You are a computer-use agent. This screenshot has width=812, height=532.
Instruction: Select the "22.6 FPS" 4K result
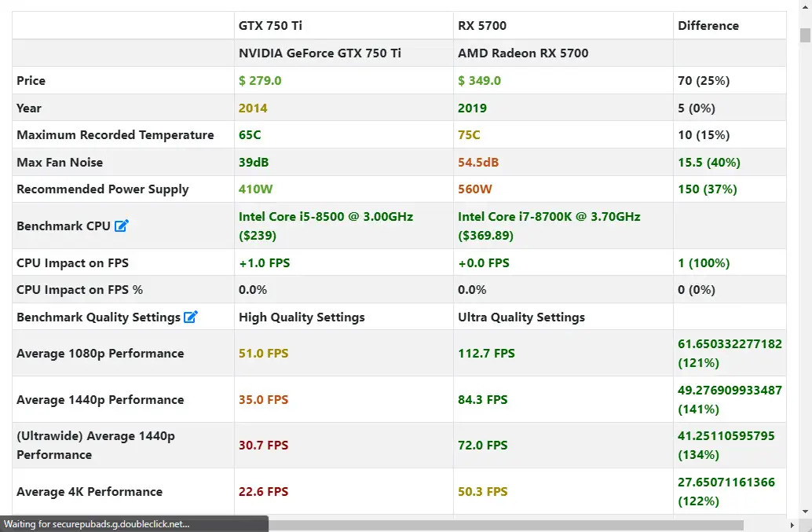(x=264, y=492)
